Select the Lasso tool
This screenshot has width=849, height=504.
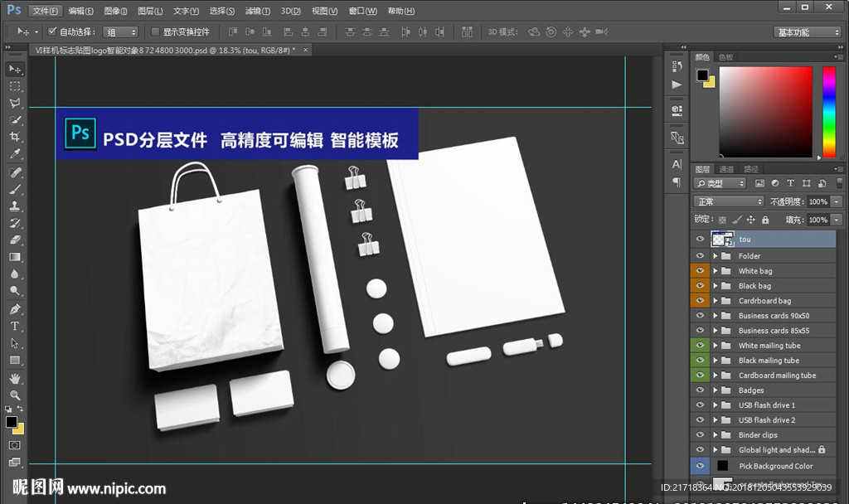pyautogui.click(x=15, y=104)
